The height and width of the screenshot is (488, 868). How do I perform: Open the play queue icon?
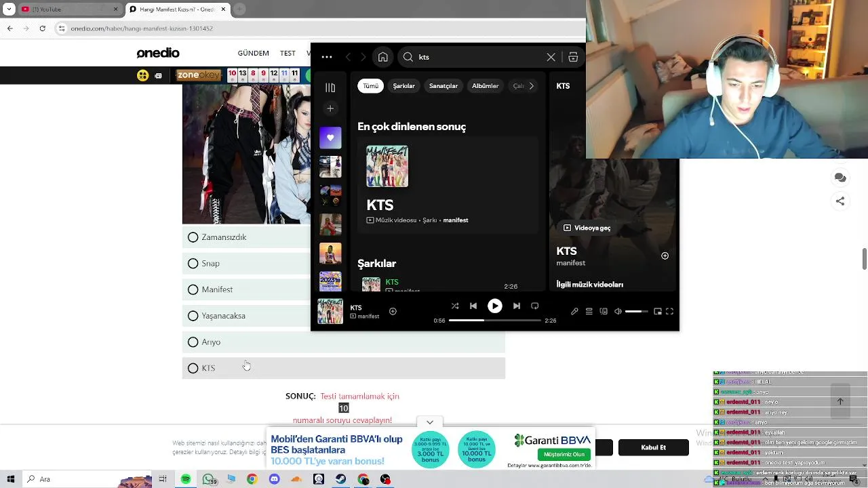tap(589, 312)
